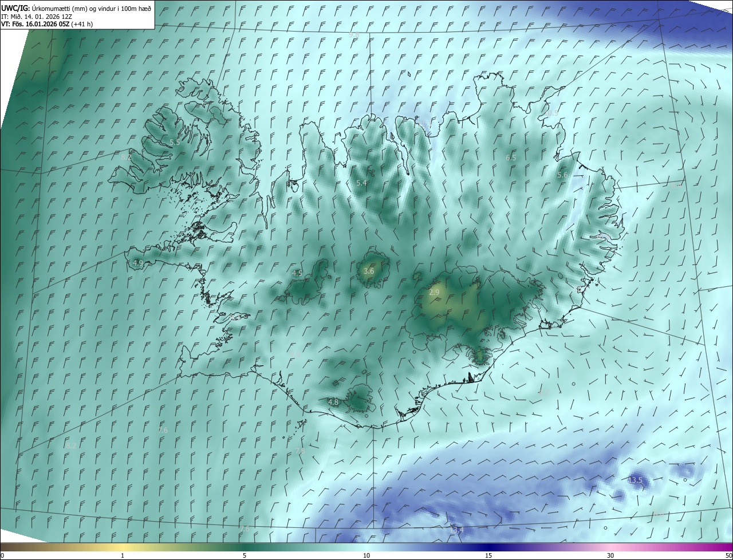Click the 10.5 value label

pos(551,113)
